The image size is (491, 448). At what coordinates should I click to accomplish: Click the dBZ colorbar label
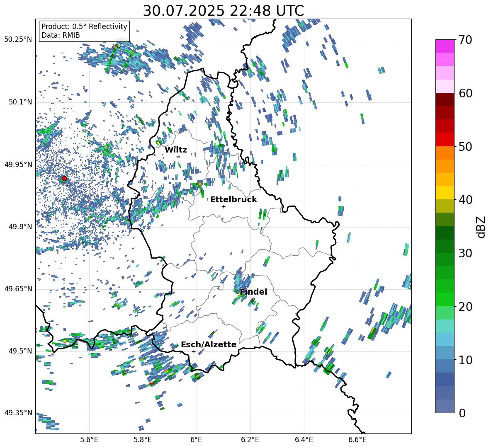(481, 227)
